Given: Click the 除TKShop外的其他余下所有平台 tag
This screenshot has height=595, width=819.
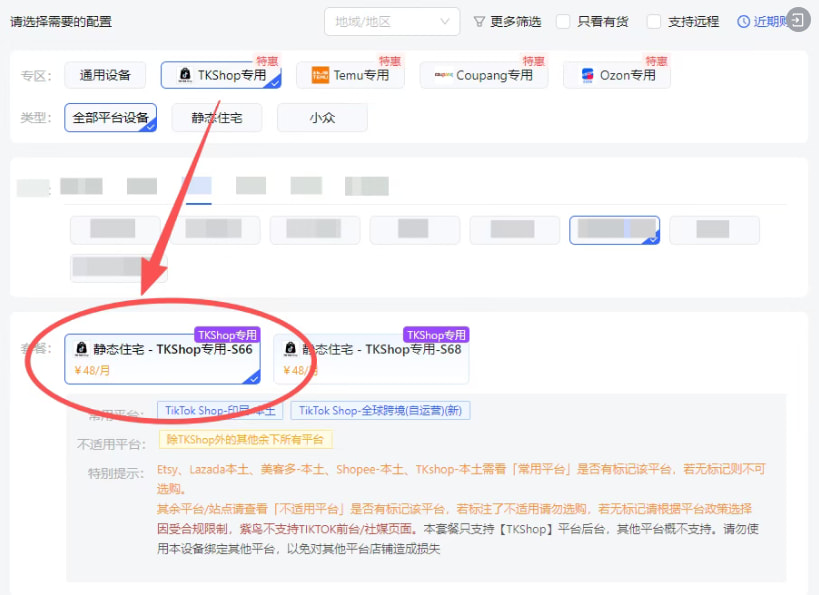Looking at the screenshot, I should point(245,440).
